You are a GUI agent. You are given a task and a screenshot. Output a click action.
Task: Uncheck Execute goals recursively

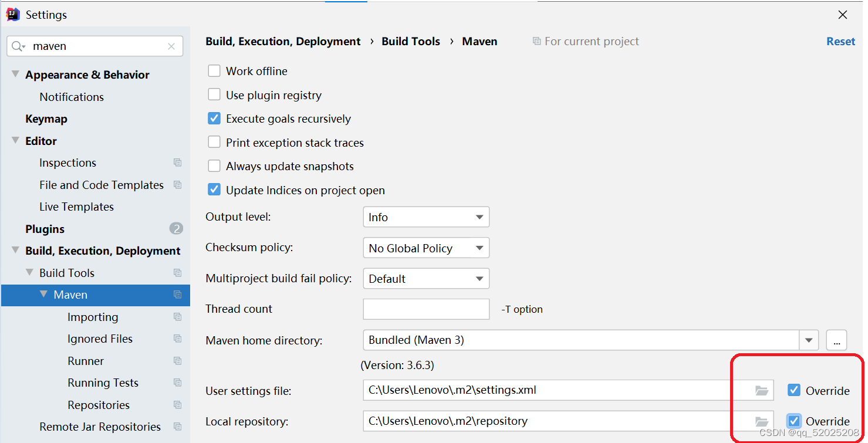[214, 119]
